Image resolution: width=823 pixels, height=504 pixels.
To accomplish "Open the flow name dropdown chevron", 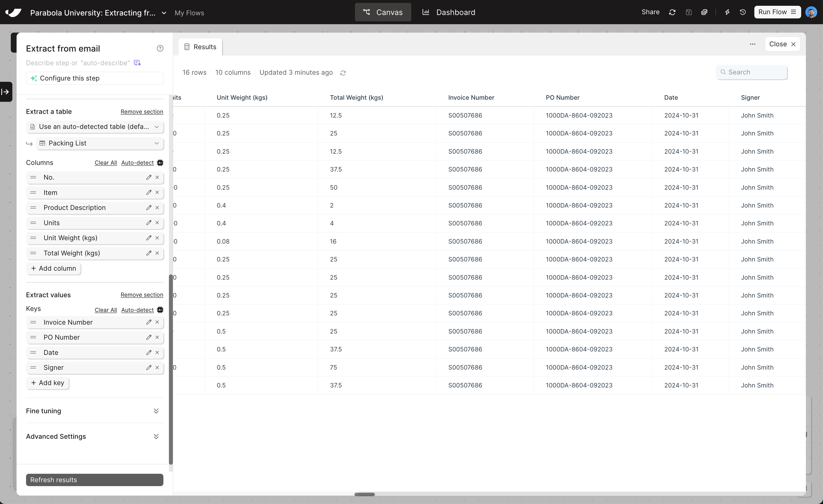I will pyautogui.click(x=164, y=13).
